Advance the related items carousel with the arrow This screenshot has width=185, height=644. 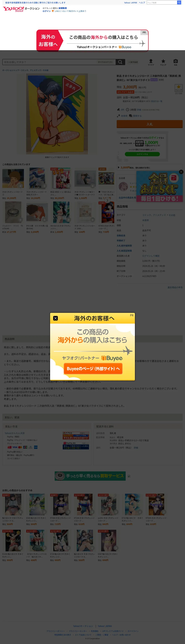point(107,200)
